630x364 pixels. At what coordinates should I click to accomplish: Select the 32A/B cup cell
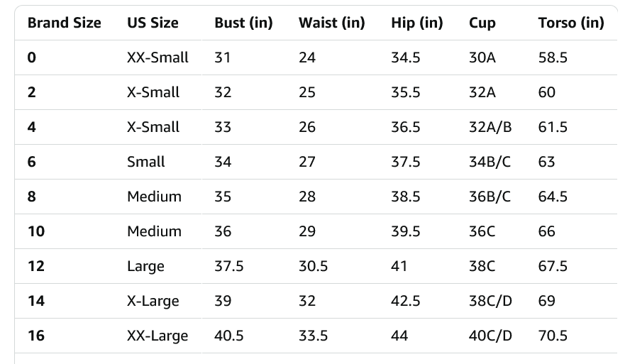(490, 127)
